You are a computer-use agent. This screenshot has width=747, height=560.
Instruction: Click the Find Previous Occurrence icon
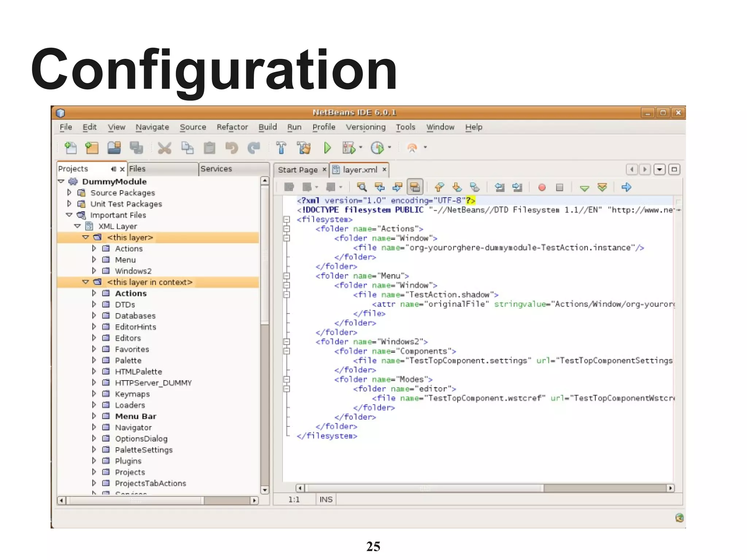380,187
